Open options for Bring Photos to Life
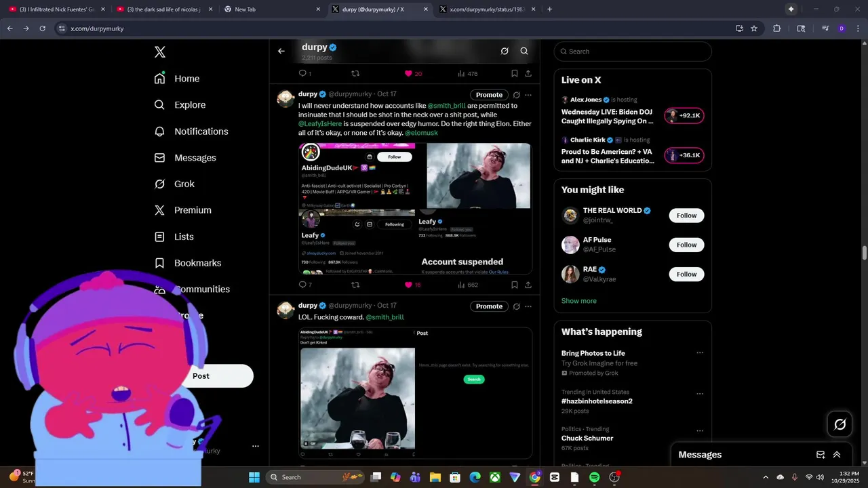This screenshot has height=488, width=868. tap(700, 353)
